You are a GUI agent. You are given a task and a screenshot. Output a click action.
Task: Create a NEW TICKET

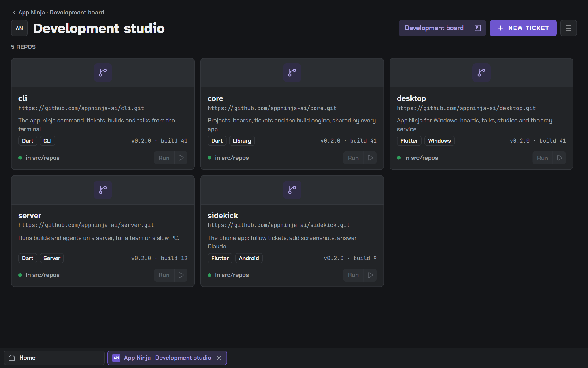pyautogui.click(x=523, y=28)
